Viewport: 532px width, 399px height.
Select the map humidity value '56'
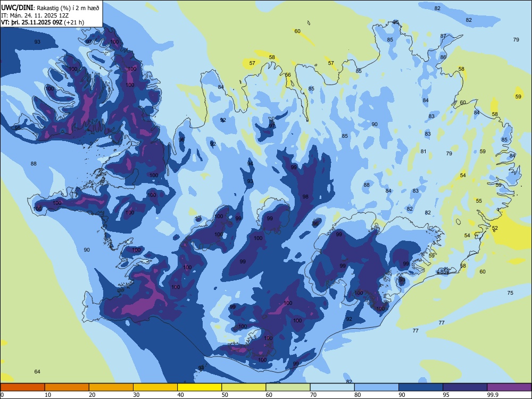point(288,75)
